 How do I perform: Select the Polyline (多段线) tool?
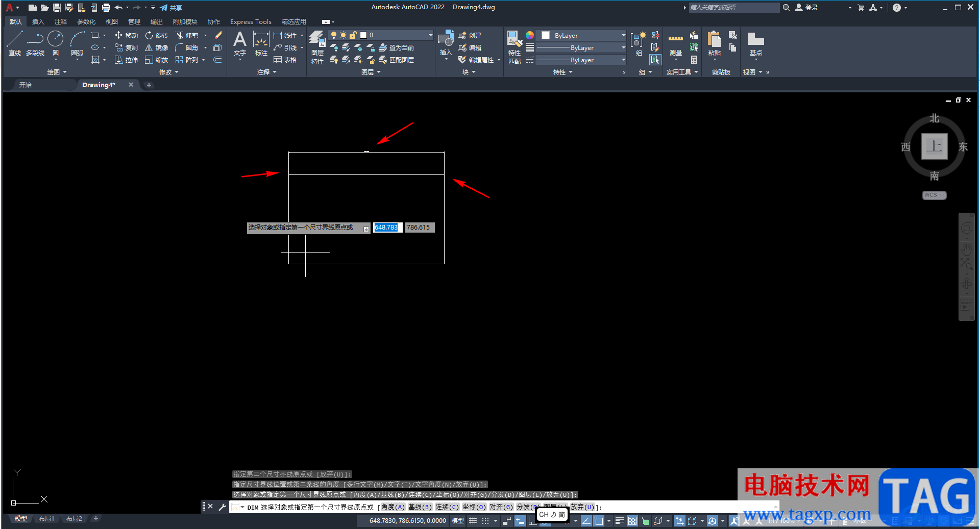tap(35, 43)
